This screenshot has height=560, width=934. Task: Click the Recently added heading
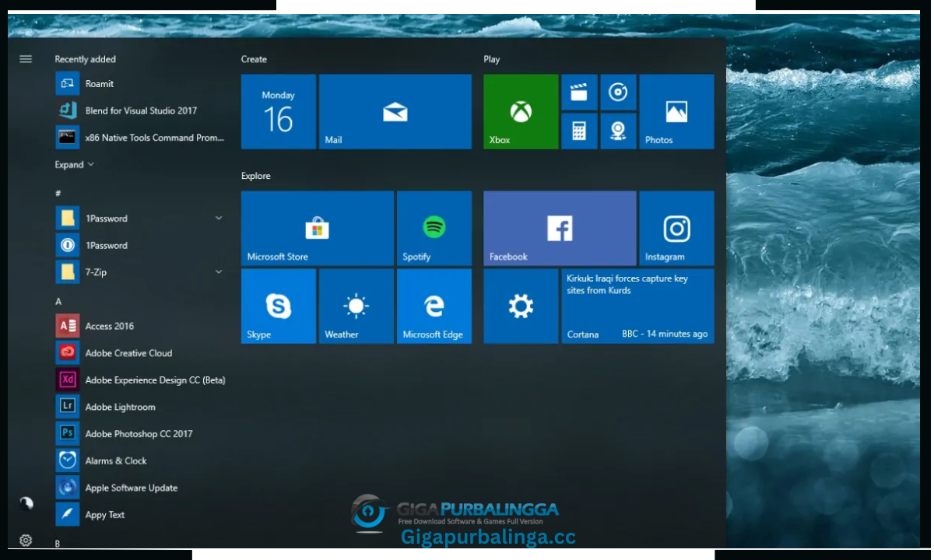point(85,59)
